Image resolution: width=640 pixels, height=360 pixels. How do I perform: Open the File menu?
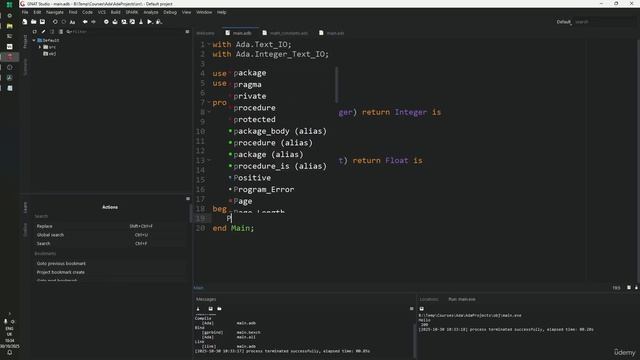tap(25, 12)
